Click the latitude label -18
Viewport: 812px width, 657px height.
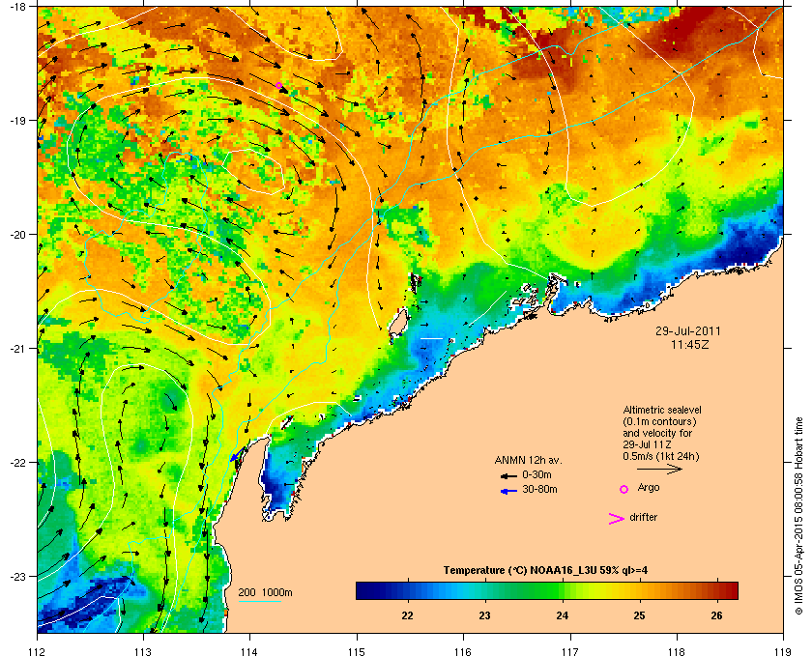click(17, 8)
